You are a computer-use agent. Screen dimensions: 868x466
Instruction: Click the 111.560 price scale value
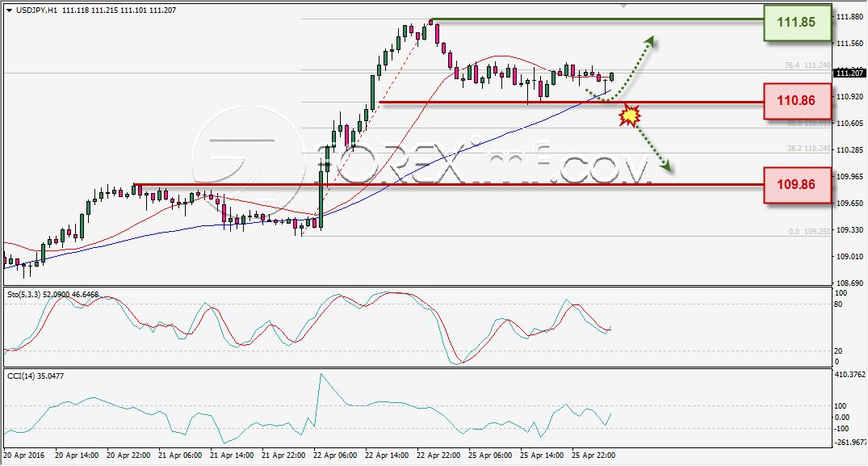849,43
